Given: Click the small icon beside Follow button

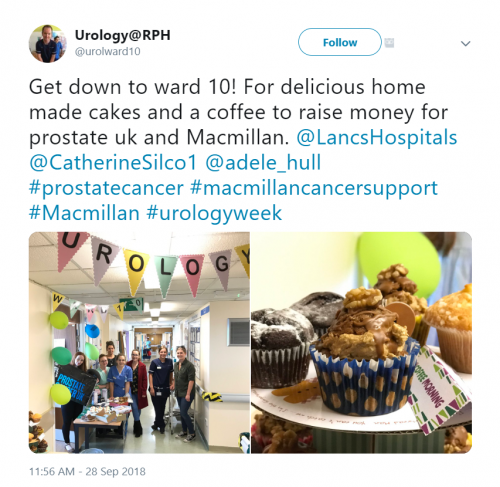Looking at the screenshot, I should point(389,43).
